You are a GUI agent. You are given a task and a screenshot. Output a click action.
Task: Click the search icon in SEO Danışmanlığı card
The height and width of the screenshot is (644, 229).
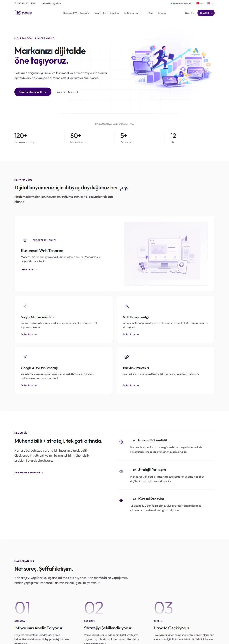click(127, 306)
